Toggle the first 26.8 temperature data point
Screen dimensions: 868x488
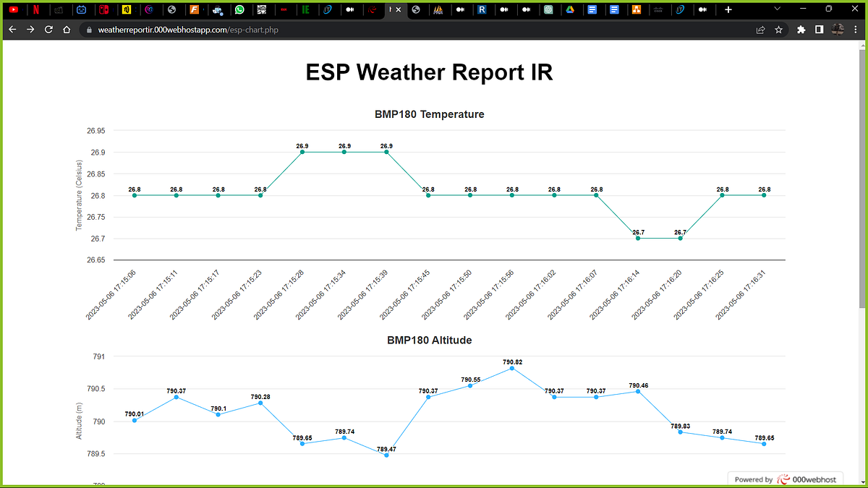tap(134, 195)
